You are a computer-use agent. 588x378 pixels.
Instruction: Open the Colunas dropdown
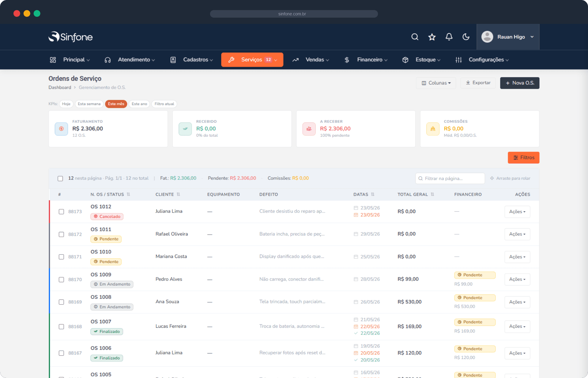point(436,83)
